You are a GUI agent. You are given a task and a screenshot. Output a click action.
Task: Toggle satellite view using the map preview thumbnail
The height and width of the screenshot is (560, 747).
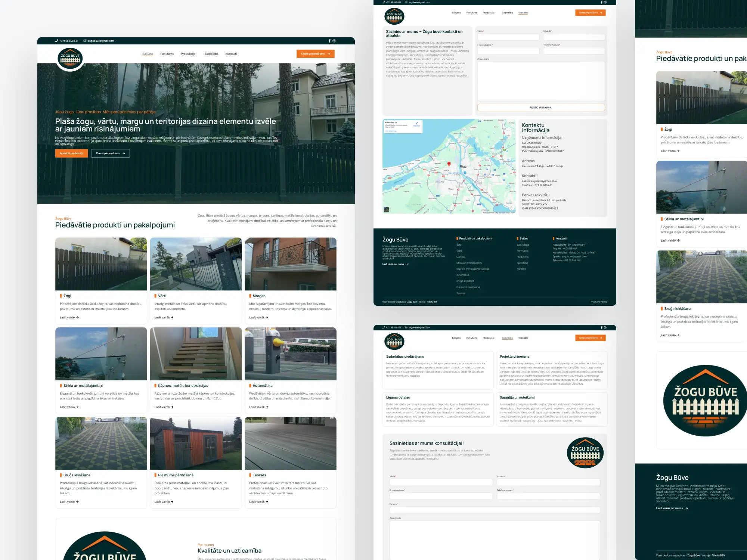coord(387,210)
